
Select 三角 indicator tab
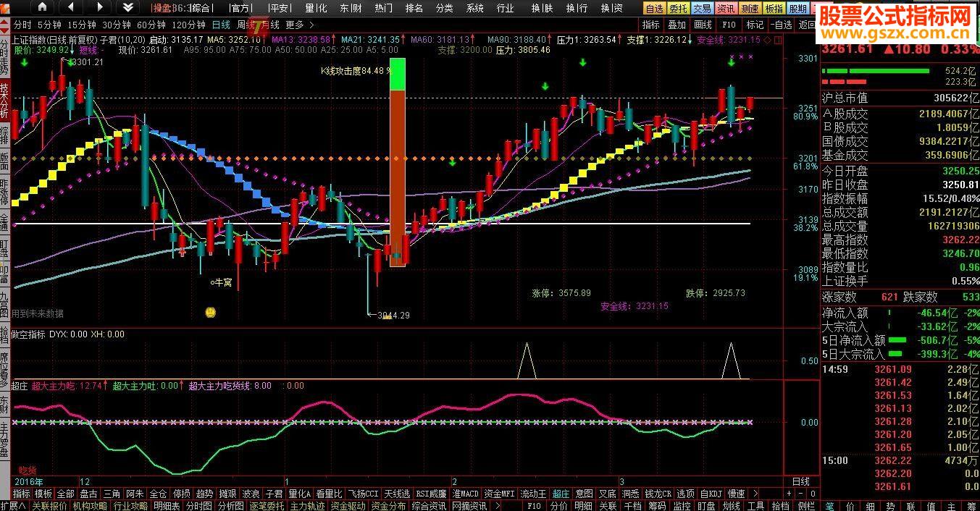click(112, 494)
